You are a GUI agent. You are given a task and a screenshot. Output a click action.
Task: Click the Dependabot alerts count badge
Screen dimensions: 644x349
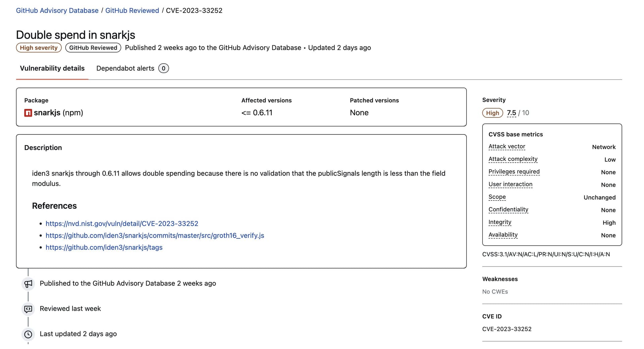164,68
